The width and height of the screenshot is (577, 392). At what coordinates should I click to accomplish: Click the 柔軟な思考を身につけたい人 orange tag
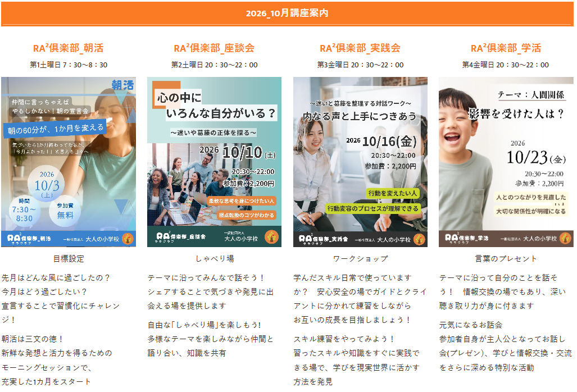point(242,201)
